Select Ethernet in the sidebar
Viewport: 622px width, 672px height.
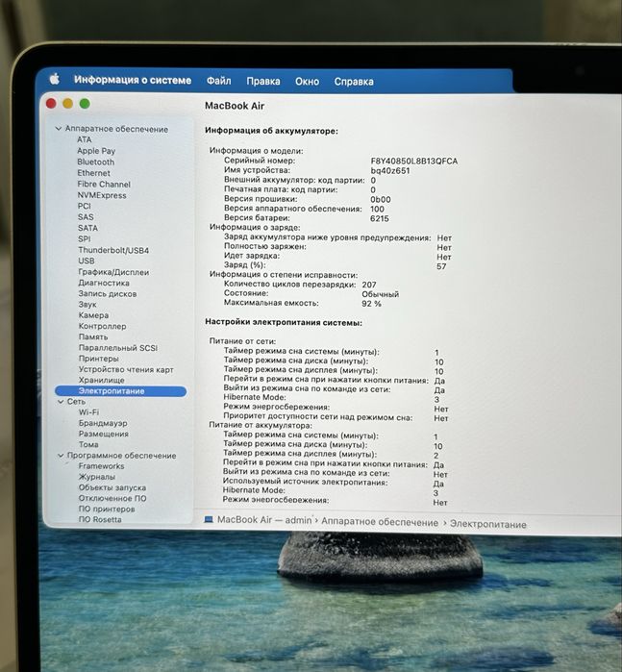pos(93,173)
